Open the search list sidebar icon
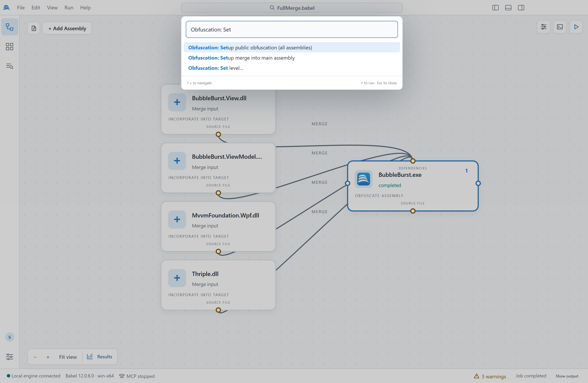Screen dimensions: 588x383 coord(10,66)
